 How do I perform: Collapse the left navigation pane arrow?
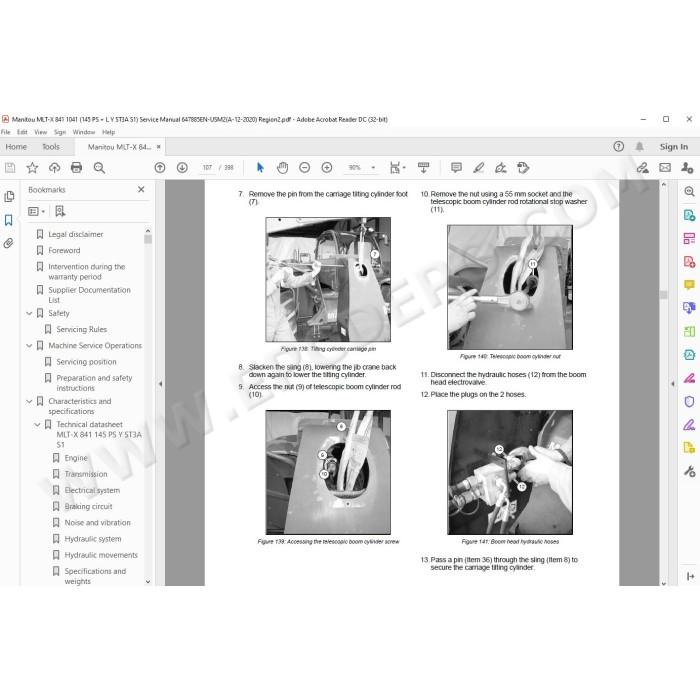coord(160,383)
